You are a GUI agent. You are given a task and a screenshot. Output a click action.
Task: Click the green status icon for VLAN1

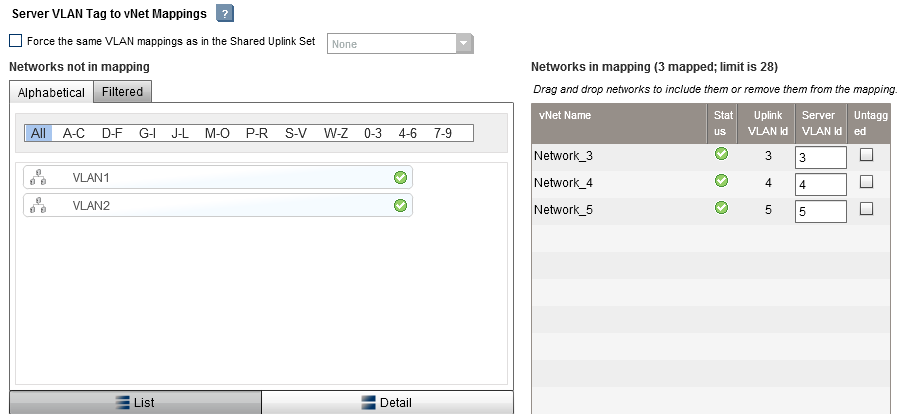400,177
